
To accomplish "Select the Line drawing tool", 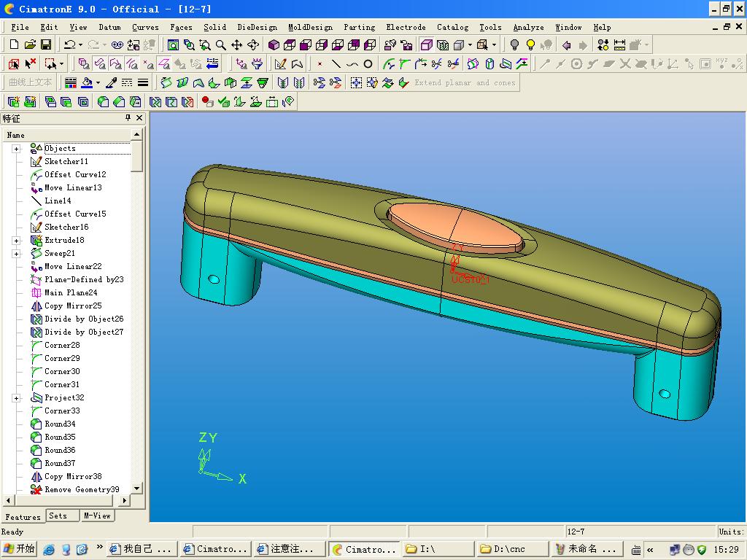I will pos(336,63).
